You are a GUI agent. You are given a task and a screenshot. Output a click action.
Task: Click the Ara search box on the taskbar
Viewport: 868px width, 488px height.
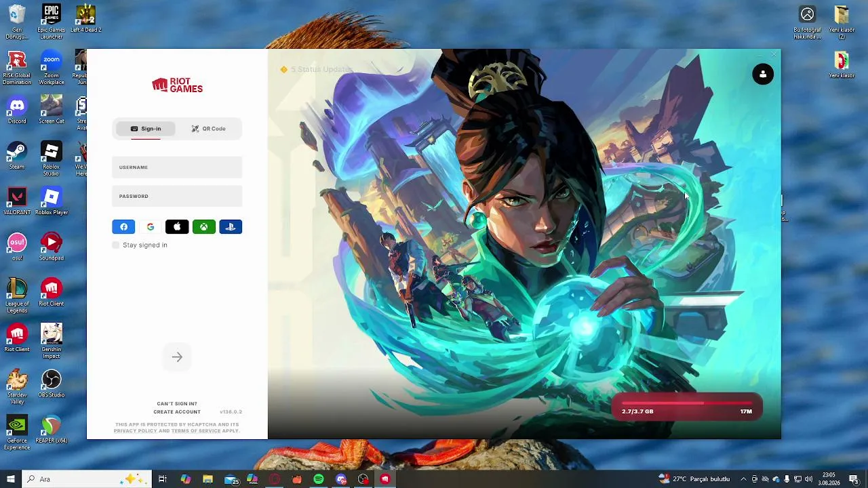click(x=86, y=479)
